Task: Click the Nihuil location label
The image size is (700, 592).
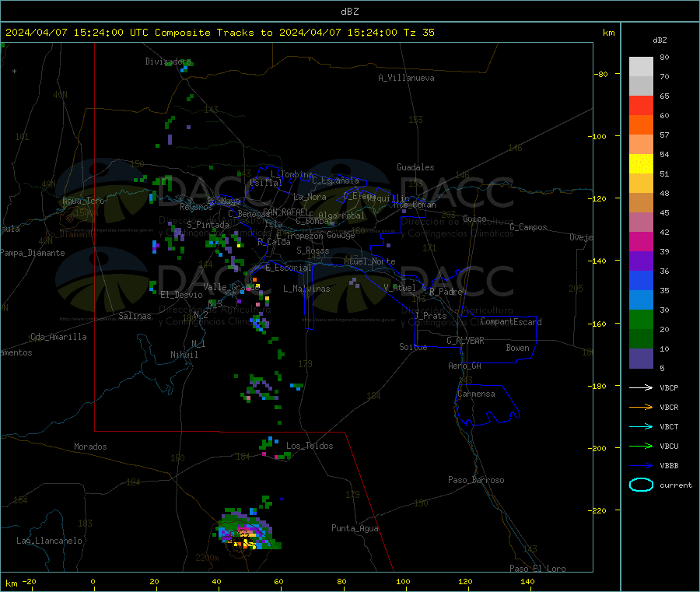Action: coord(184,355)
